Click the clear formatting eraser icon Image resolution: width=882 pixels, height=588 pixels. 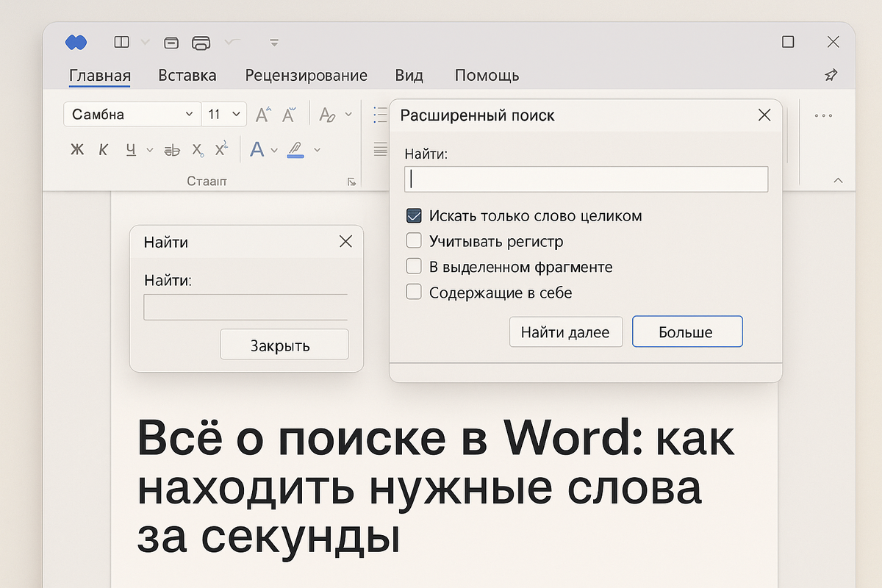click(x=328, y=115)
